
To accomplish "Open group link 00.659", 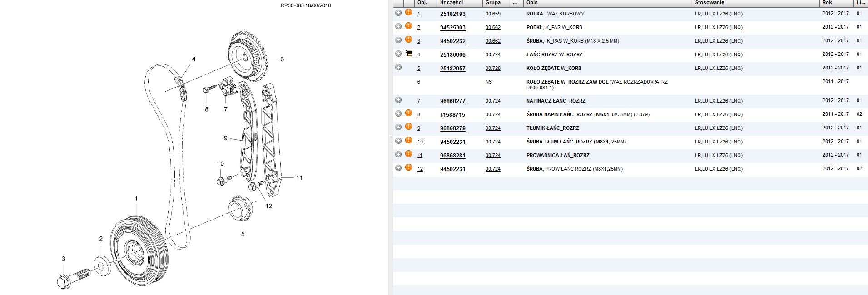I will tap(493, 14).
